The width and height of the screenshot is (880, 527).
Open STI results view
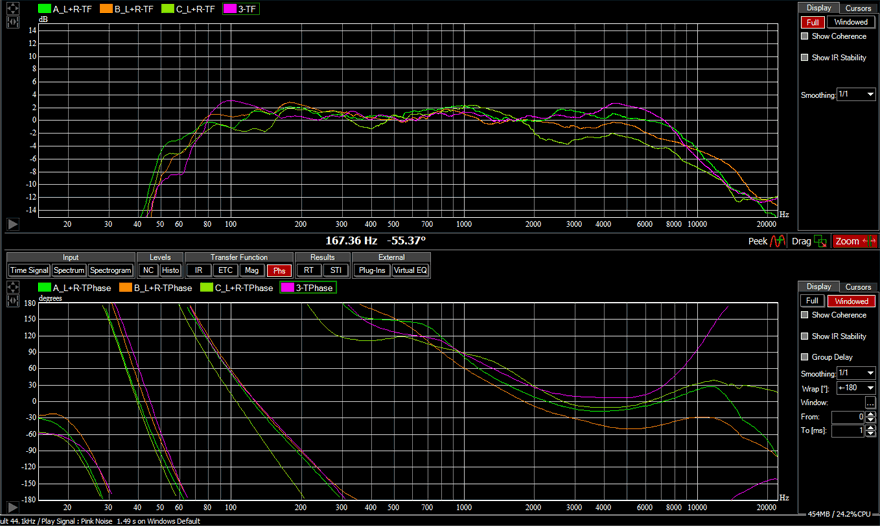tap(336, 271)
